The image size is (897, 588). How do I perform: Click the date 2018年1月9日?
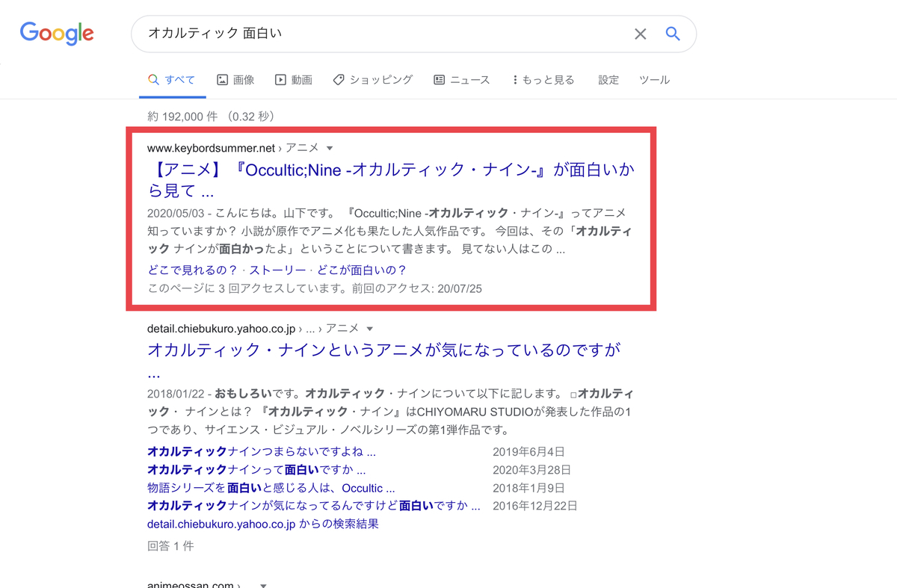pyautogui.click(x=528, y=489)
